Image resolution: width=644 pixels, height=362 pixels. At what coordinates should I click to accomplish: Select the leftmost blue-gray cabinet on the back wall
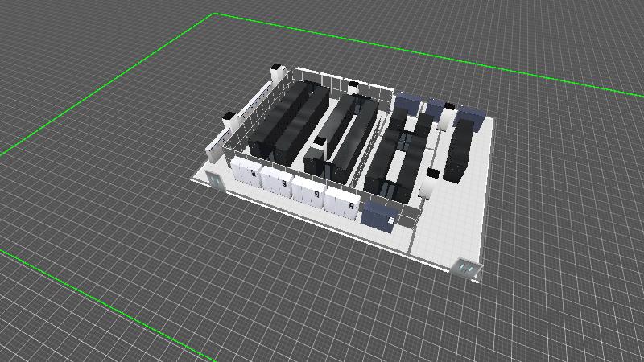(x=407, y=101)
